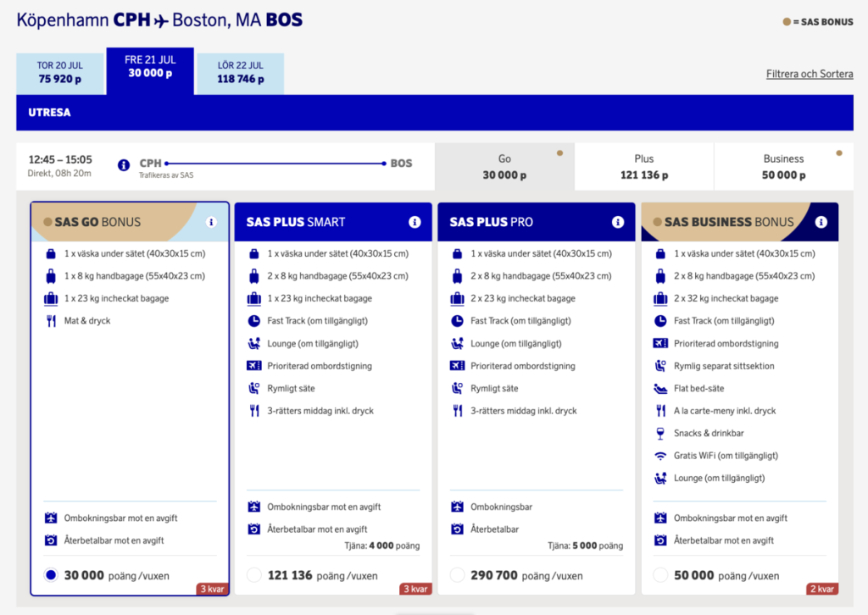Select the 30 000 poäng Go Bonus radio
The width and height of the screenshot is (868, 615).
(x=51, y=575)
